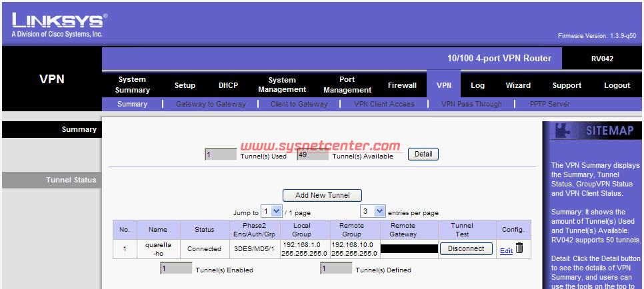
Task: Disconnect the quarella-ho tunnel
Action: 466,249
